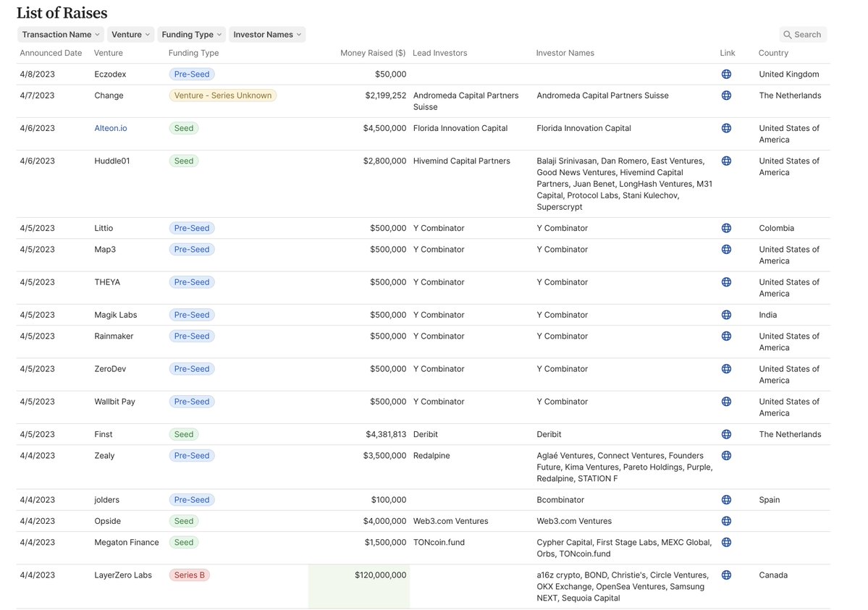Open the Investor Names filter dropdown
Viewport: 868px width, 610px height.
click(x=267, y=34)
